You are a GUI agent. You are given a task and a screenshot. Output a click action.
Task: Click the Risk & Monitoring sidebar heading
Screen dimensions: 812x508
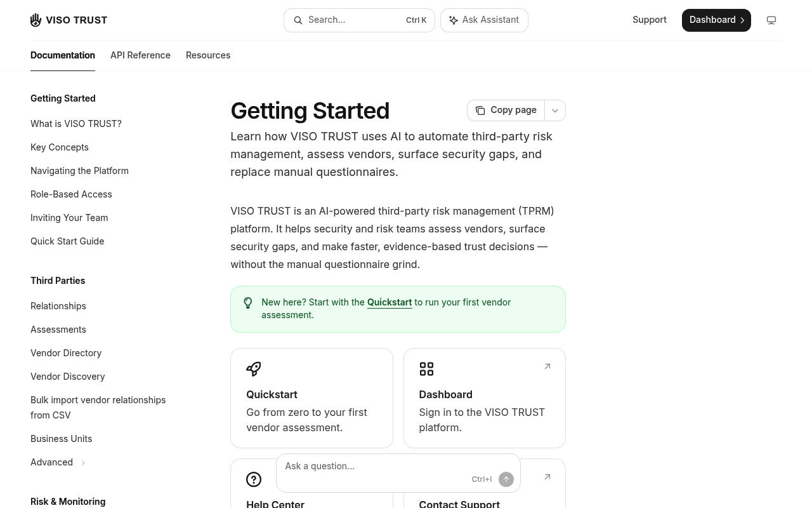coord(68,502)
